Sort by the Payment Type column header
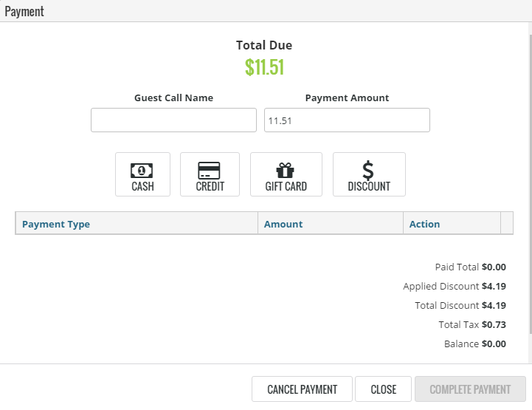532x410 pixels. (56, 224)
